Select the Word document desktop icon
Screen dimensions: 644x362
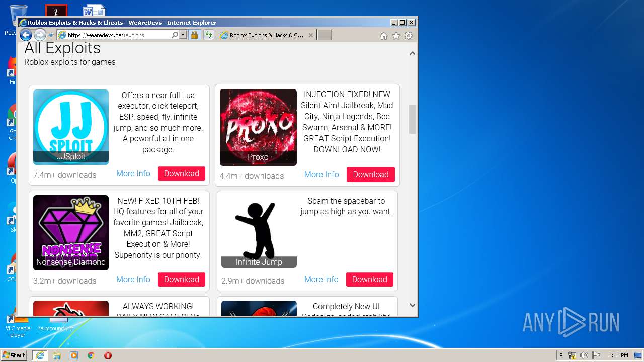click(x=94, y=10)
